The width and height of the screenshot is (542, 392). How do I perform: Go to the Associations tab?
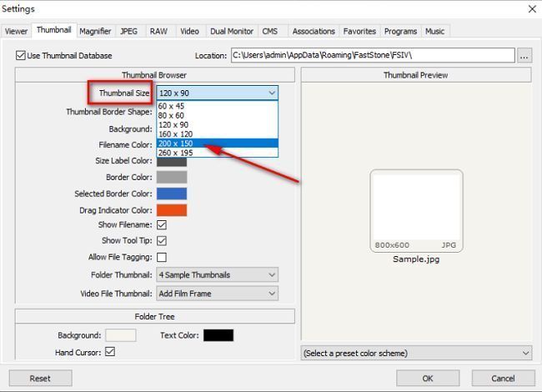(313, 31)
